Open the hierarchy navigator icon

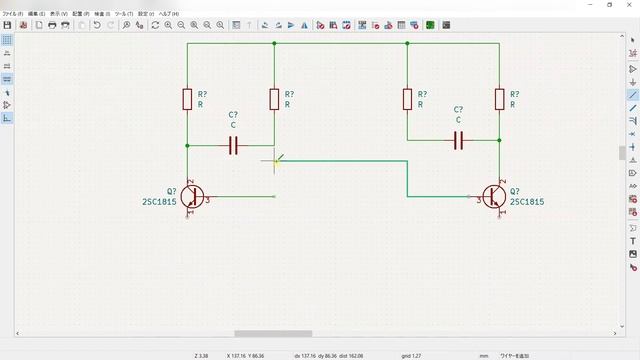[236, 25]
